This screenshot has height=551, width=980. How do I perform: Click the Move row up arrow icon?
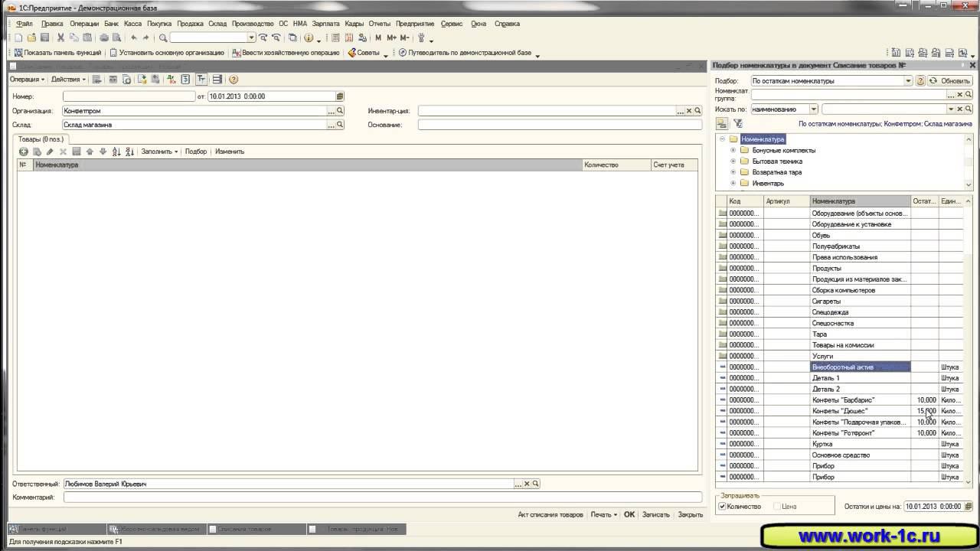click(90, 152)
